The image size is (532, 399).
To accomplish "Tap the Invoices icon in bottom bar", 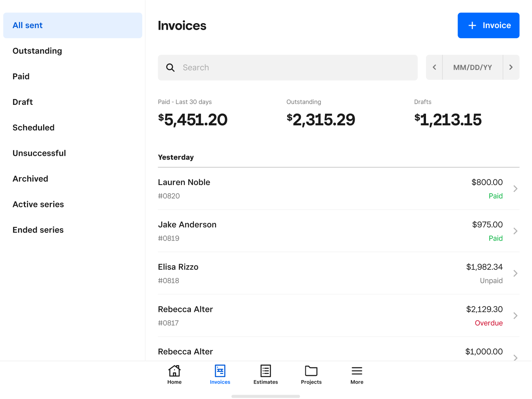I will point(220,371).
